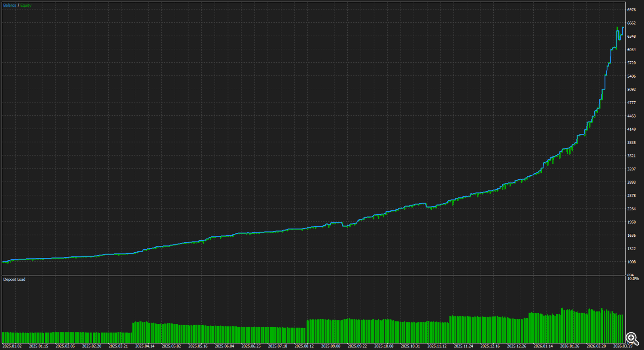The image size is (644, 350).
Task: Click the 2264 axis value
Action: point(632,209)
